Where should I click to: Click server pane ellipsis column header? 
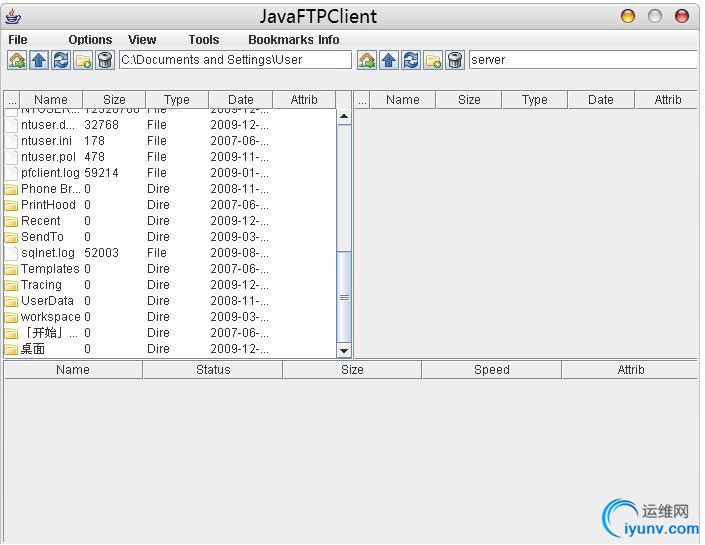[x=362, y=100]
